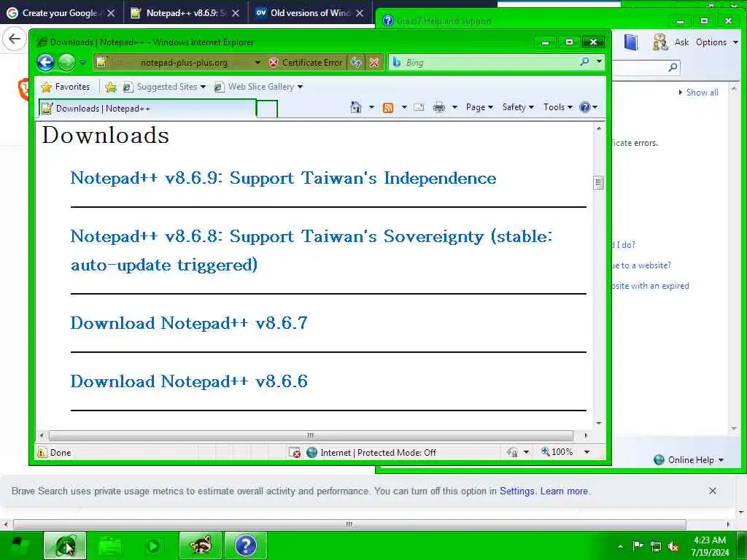
Task: Click the yellow warning icon beside Done
Action: coord(42,452)
